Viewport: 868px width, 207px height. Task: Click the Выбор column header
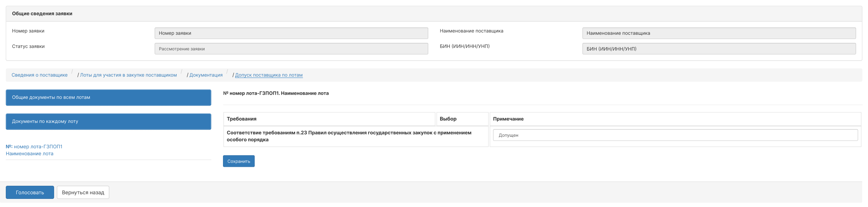coord(462,119)
